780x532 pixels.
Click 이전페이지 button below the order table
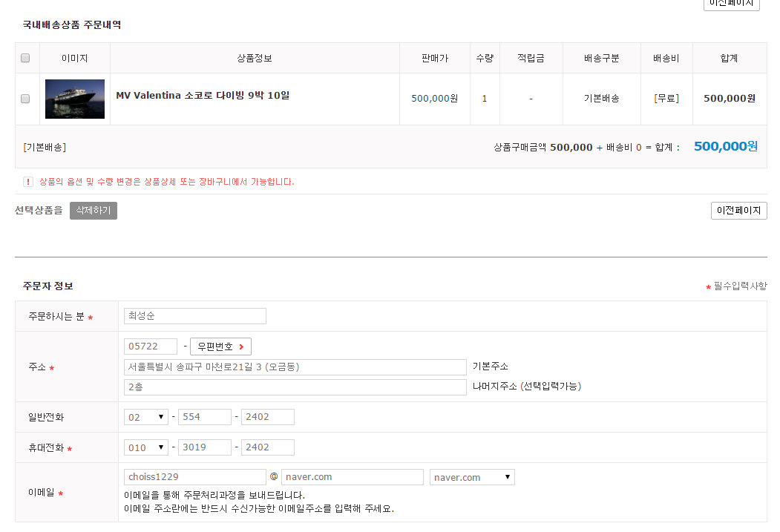[738, 211]
